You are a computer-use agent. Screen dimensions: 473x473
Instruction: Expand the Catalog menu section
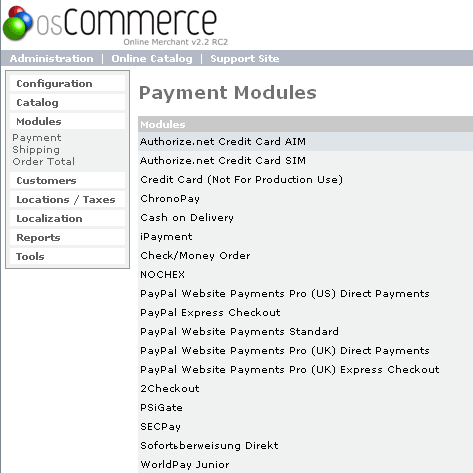click(67, 102)
